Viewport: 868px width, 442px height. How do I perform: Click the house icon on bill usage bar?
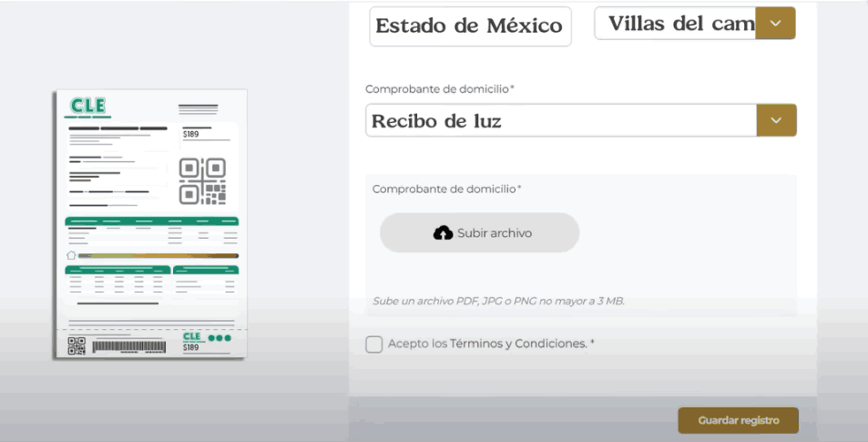coord(71,255)
